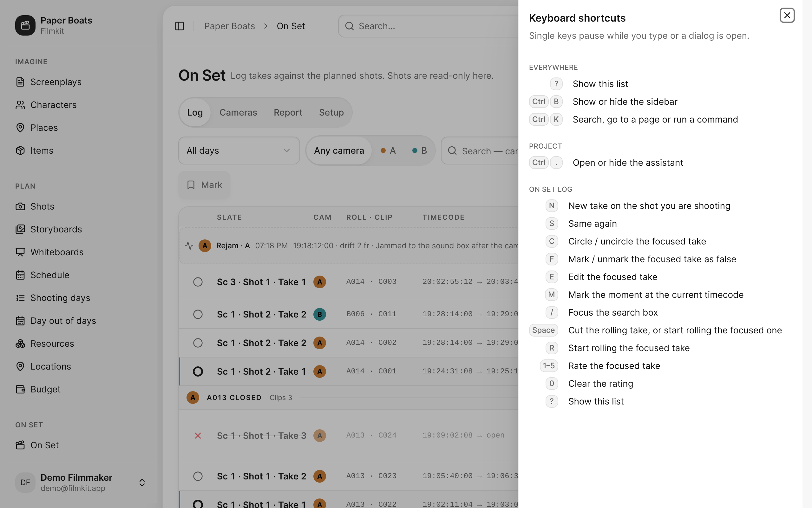This screenshot has height=508, width=812.
Task: Click the A013 CLOSED roll header
Action: 349,398
